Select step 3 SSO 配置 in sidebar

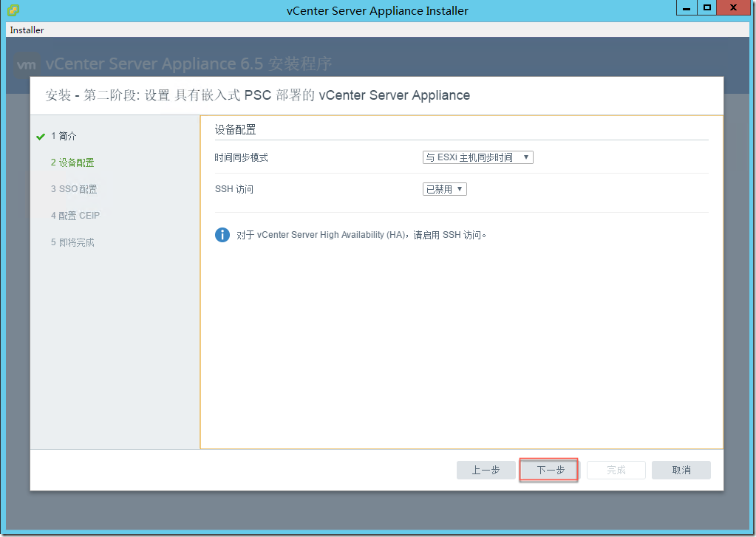click(x=74, y=189)
